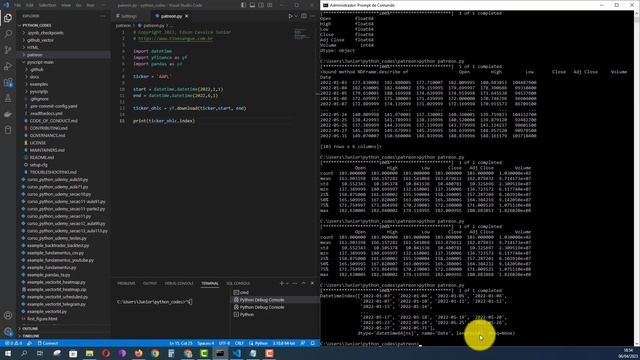The image size is (640, 360).
Task: Open the notifications bell in status bar
Action: tap(313, 343)
